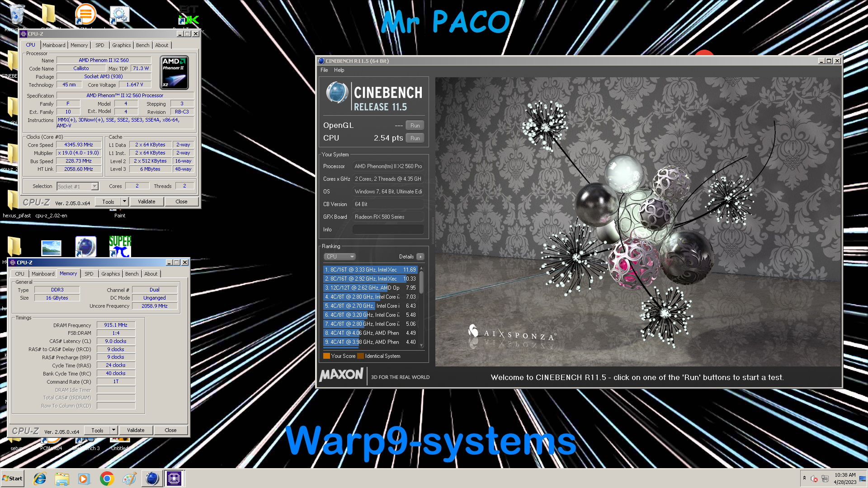Open About tab in top CPU-Z
Screen dimensions: 868x488
(162, 45)
